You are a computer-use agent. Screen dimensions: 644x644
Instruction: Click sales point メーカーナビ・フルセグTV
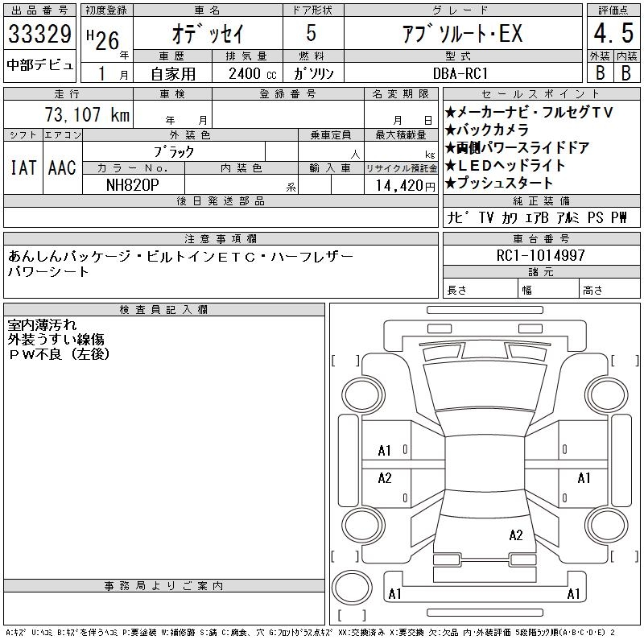[x=529, y=112]
